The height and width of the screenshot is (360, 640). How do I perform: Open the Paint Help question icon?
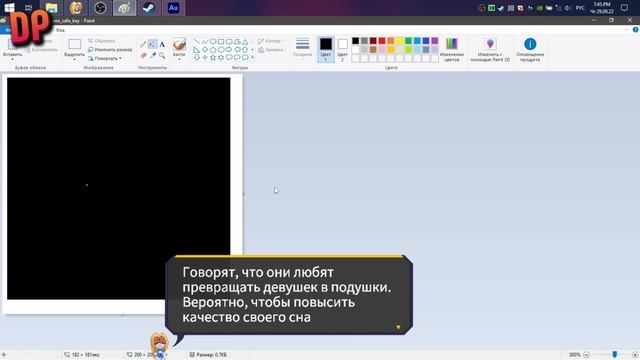635,30
